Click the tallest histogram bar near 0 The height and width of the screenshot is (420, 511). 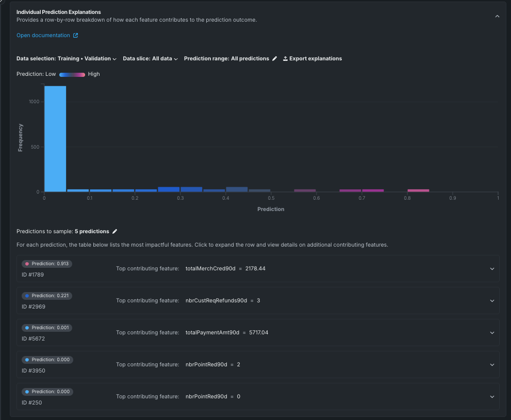click(55, 139)
